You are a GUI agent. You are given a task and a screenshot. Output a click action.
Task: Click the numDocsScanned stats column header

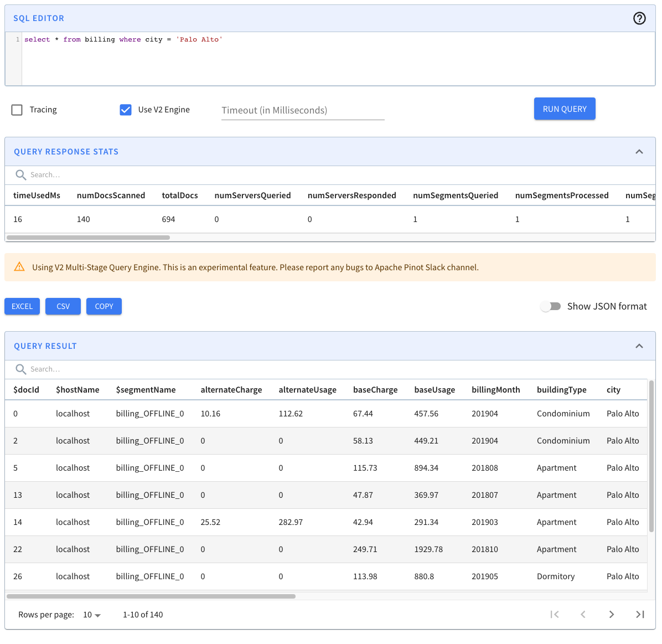click(x=111, y=195)
